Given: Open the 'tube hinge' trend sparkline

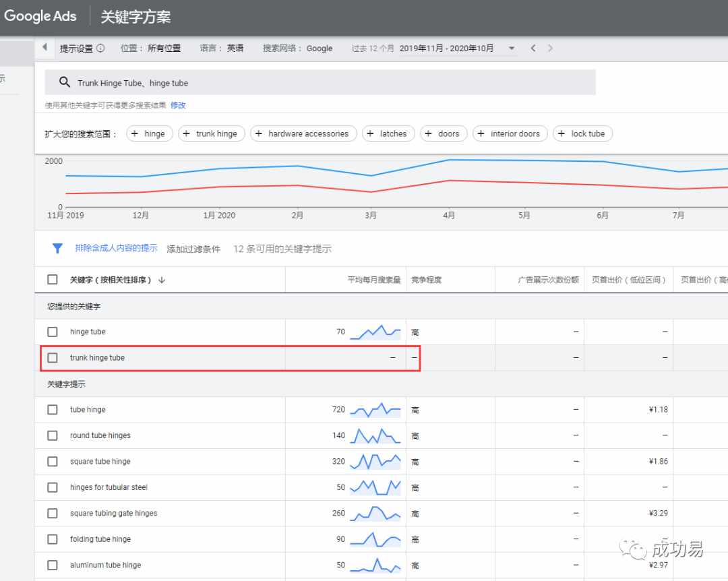Looking at the screenshot, I should (x=375, y=410).
